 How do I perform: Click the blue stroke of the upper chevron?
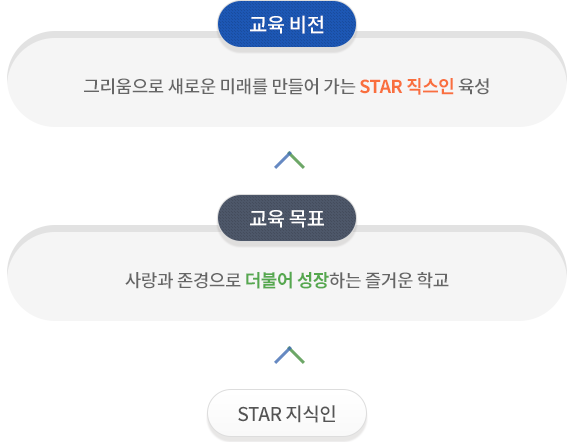point(282,160)
